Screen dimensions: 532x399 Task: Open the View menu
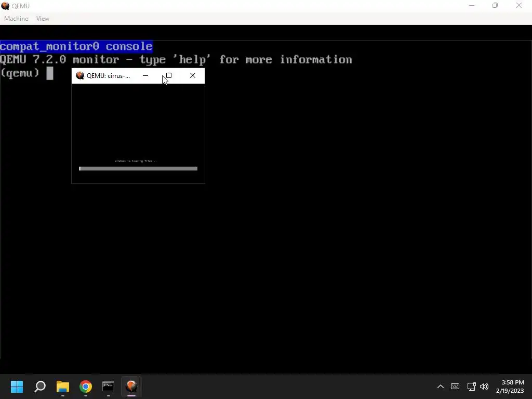43,19
